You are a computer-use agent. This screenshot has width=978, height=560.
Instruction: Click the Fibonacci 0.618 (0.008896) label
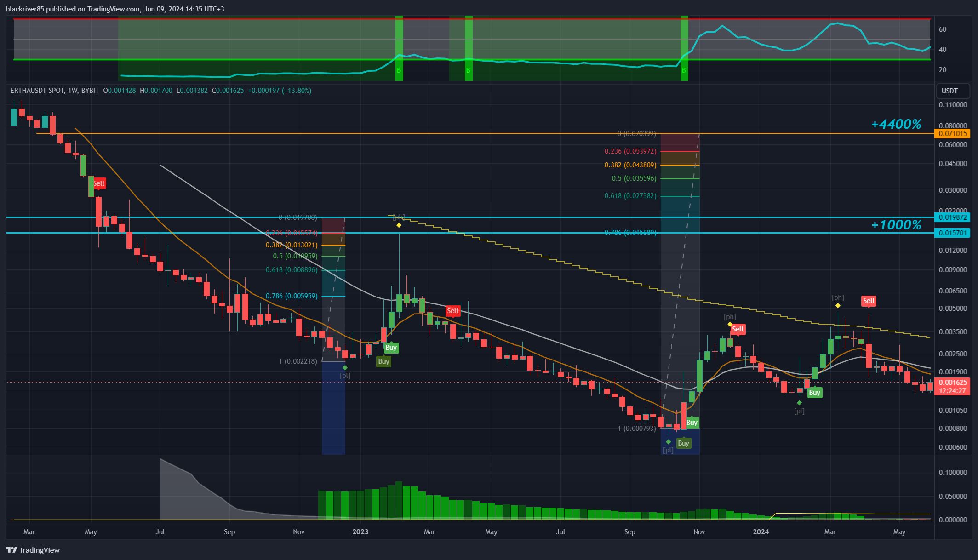[x=292, y=270]
